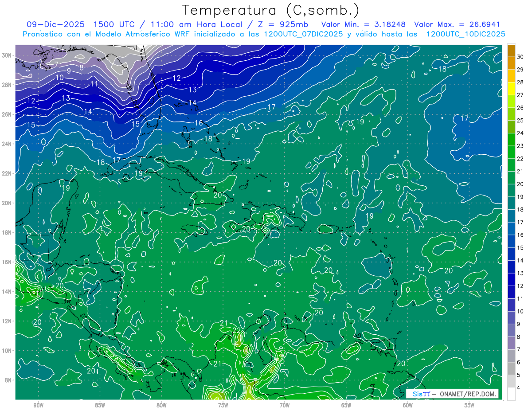The height and width of the screenshot is (411, 532).
Task: Click the "1500 UTC" time text
Action: coord(113,24)
